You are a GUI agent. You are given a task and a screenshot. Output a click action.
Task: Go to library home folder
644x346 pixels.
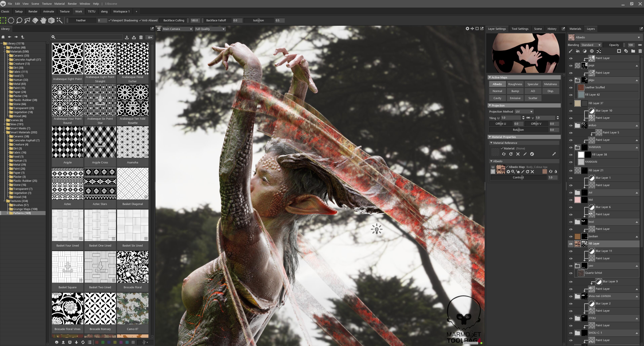(x=3, y=37)
